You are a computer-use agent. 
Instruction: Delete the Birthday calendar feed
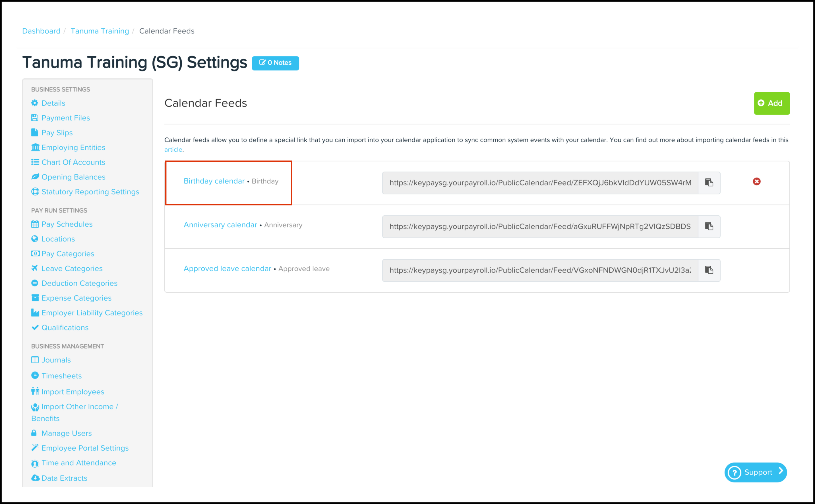point(756,181)
